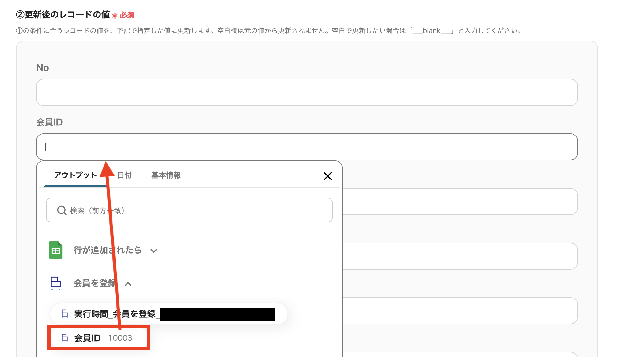Image resolution: width=644 pixels, height=357 pixels.
Task: Close the output picker popup
Action: pyautogui.click(x=328, y=176)
